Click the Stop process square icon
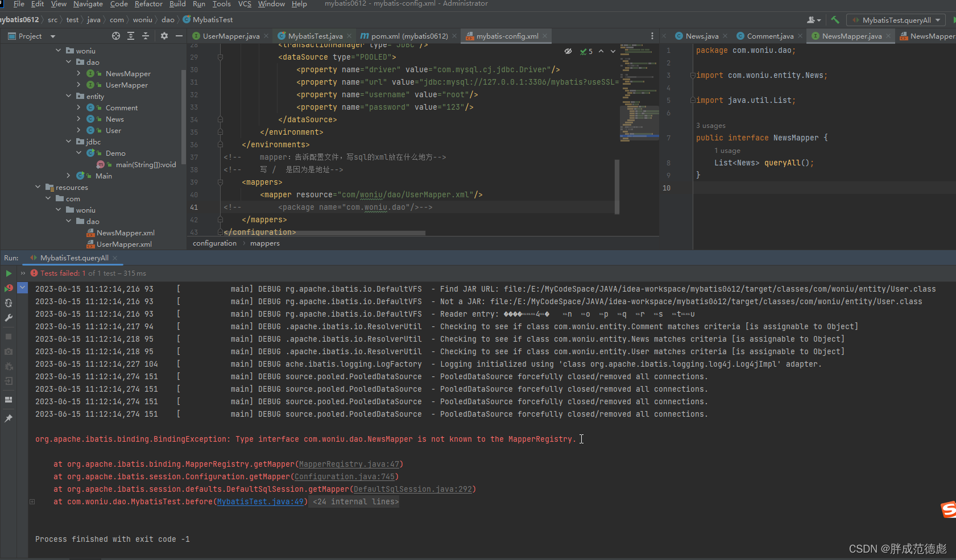The height and width of the screenshot is (560, 956). 9,337
